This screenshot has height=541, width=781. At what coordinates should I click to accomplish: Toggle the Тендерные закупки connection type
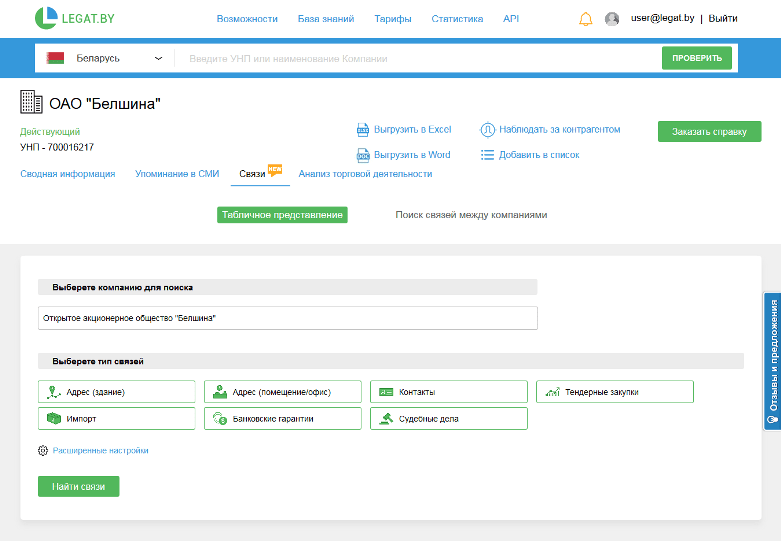tap(614, 392)
